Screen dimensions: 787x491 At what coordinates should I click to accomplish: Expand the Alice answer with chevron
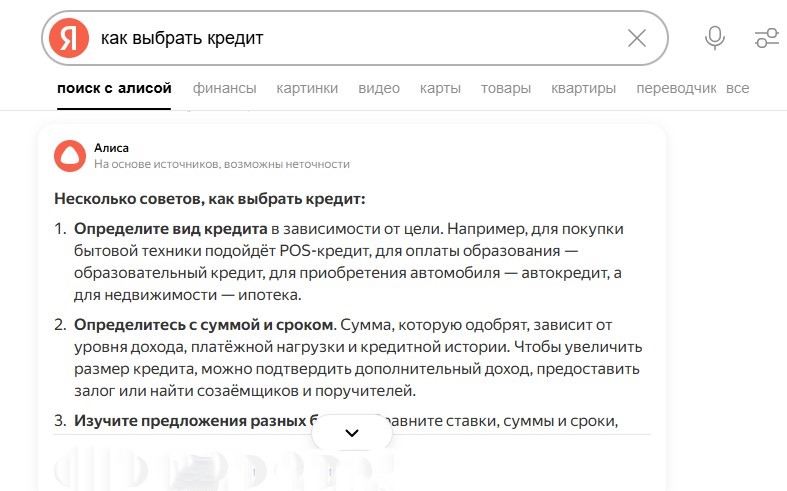coord(352,433)
